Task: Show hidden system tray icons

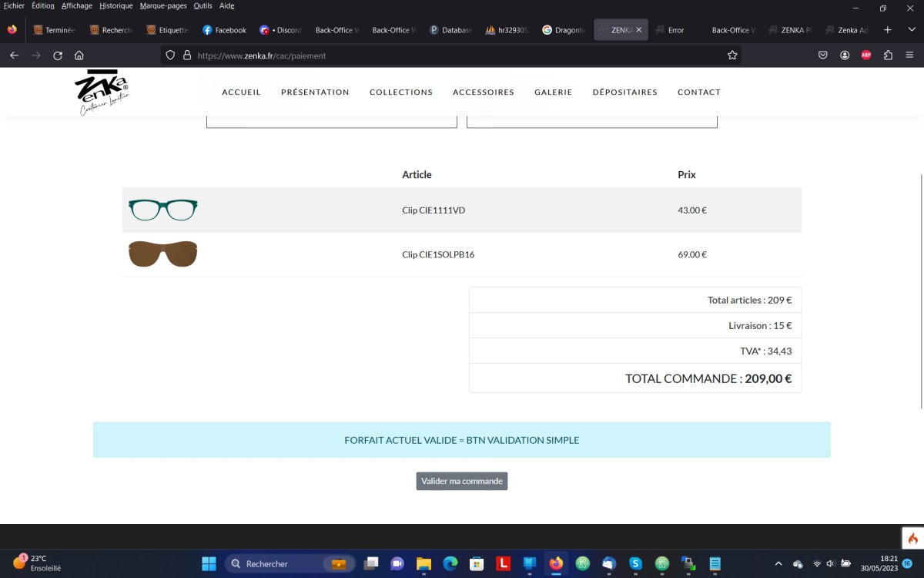Action: pos(778,563)
